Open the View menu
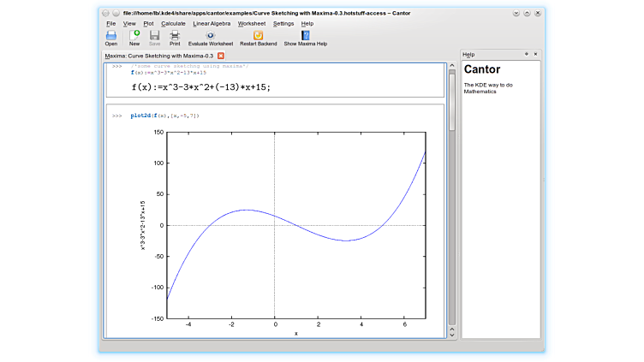Viewport: 644px width, 362px height. click(129, 23)
